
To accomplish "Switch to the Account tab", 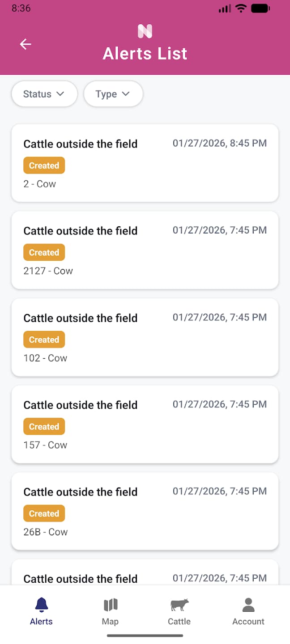I will [x=248, y=610].
